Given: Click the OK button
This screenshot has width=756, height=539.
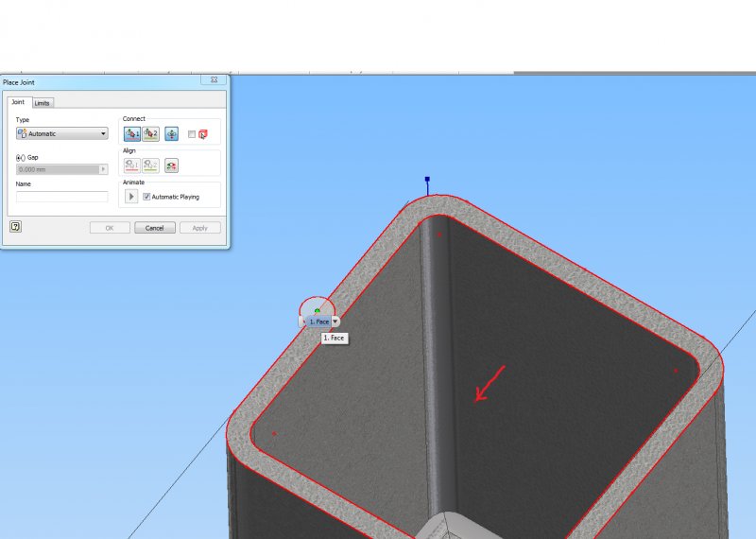Looking at the screenshot, I should (x=110, y=228).
